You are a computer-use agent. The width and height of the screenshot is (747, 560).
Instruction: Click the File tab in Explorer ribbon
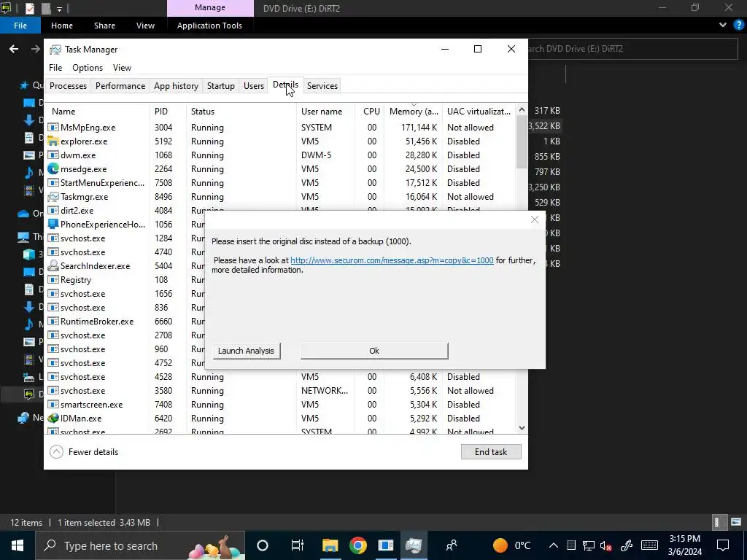coord(20,26)
